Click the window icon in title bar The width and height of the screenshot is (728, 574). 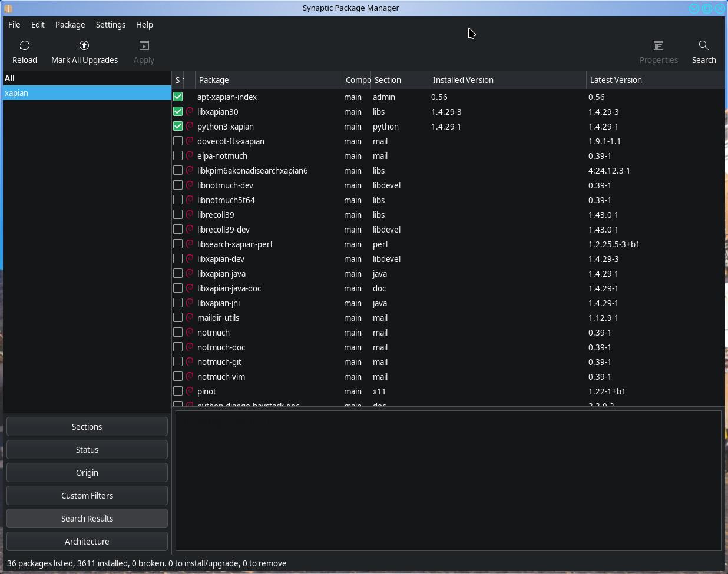[x=8, y=8]
